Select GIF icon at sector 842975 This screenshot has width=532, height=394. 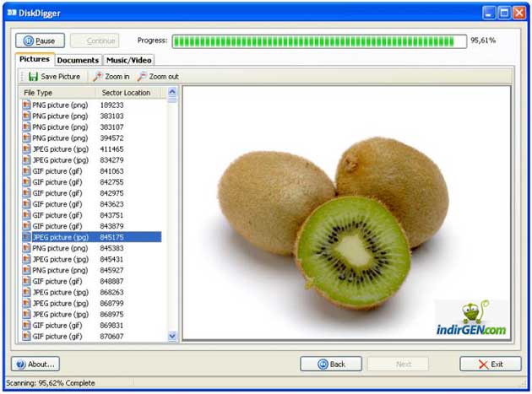pyautogui.click(x=26, y=193)
